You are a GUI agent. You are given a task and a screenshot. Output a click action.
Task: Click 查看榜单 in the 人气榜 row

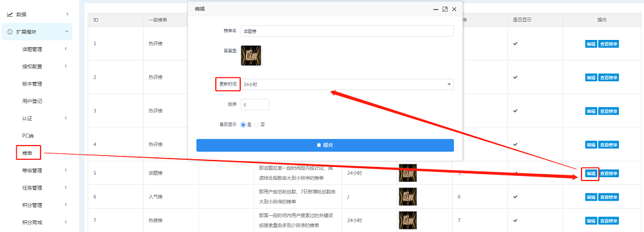coord(609,197)
